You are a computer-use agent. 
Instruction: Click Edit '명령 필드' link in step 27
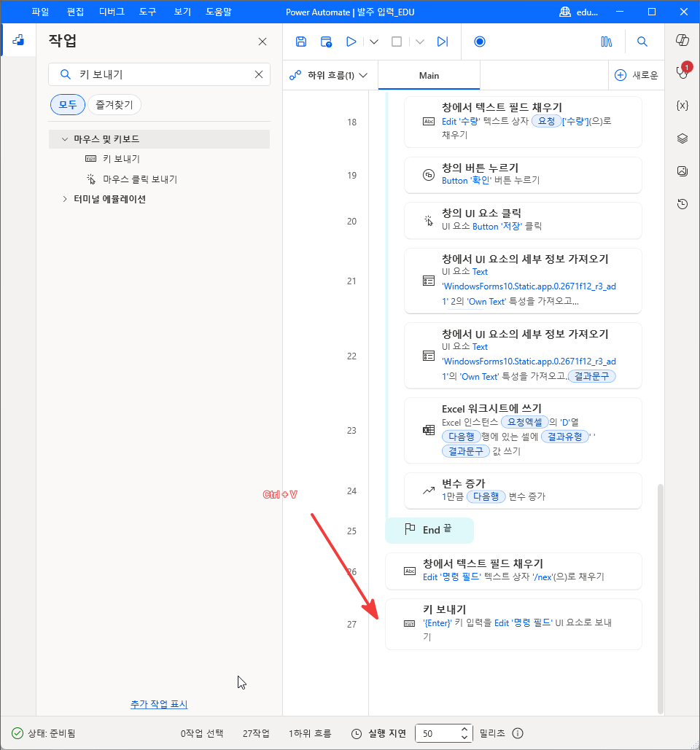pyautogui.click(x=523, y=622)
